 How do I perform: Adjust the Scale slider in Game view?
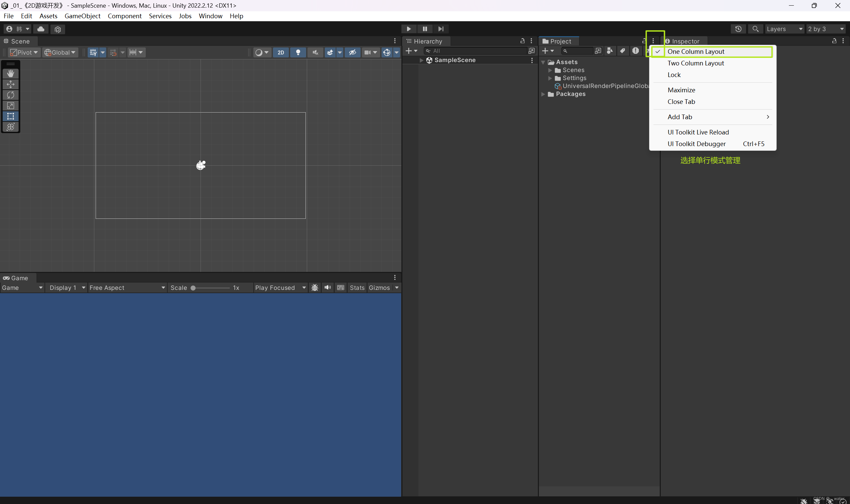click(193, 288)
